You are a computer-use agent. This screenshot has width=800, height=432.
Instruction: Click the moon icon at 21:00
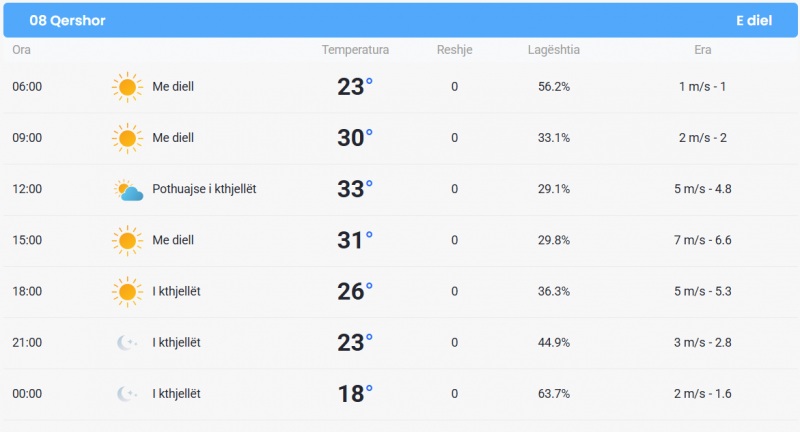point(127,343)
